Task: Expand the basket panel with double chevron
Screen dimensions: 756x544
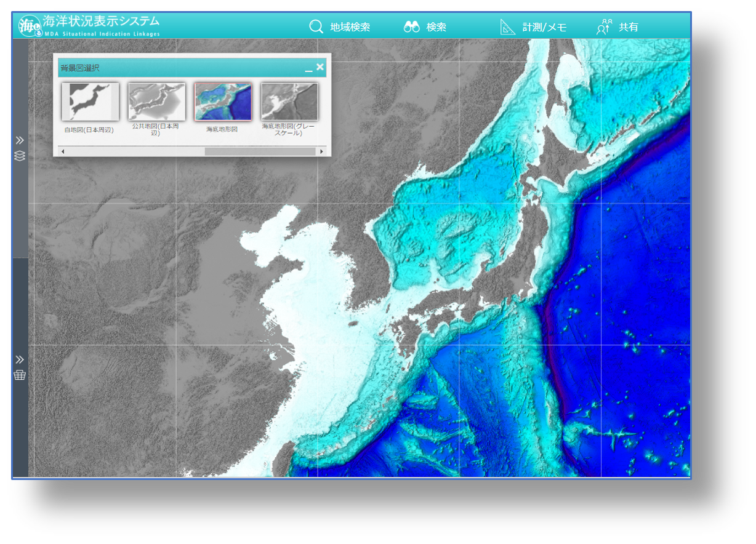Action: 20,359
